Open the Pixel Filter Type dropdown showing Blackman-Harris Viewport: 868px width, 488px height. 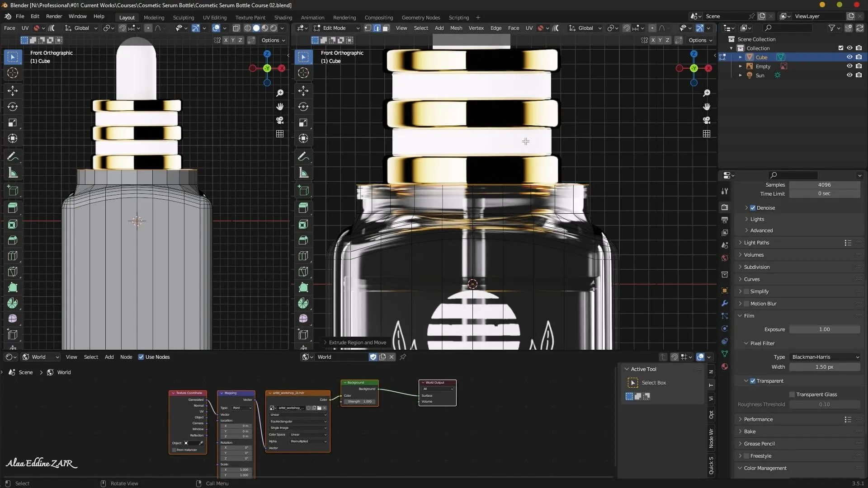click(x=825, y=357)
